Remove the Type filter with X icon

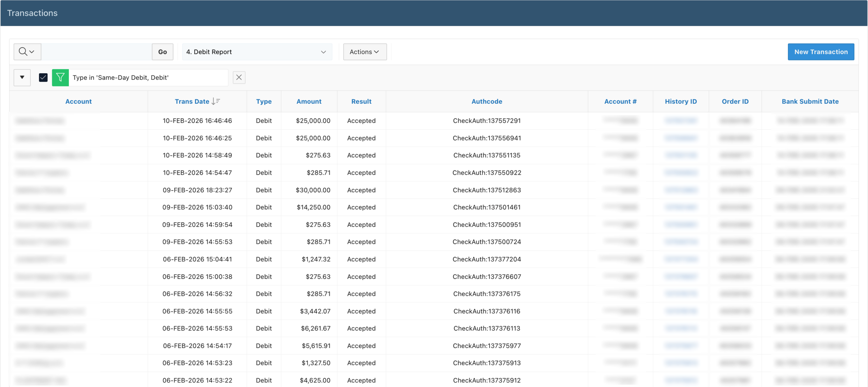(239, 78)
